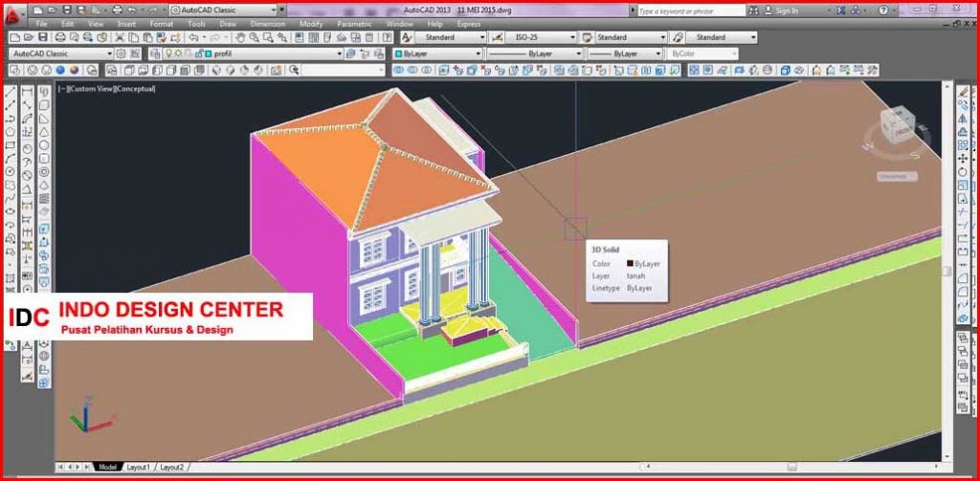The width and height of the screenshot is (980, 481).
Task: Click the keyword search input field
Action: pos(691,11)
